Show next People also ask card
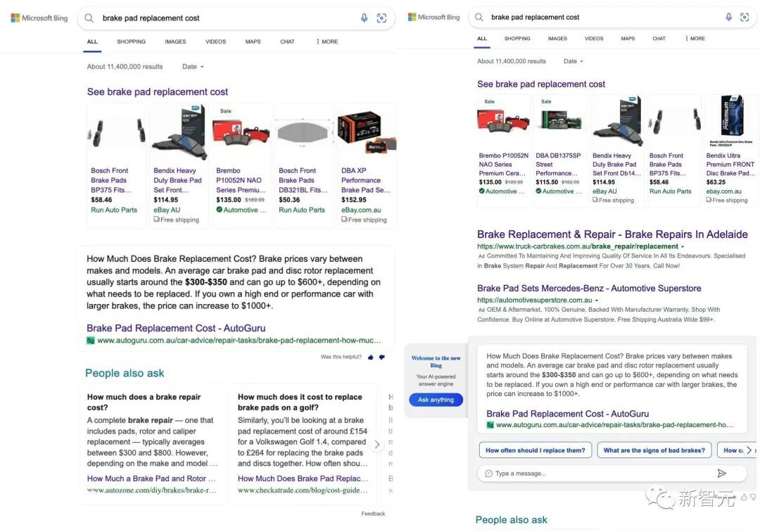760x532 pixels. click(377, 444)
